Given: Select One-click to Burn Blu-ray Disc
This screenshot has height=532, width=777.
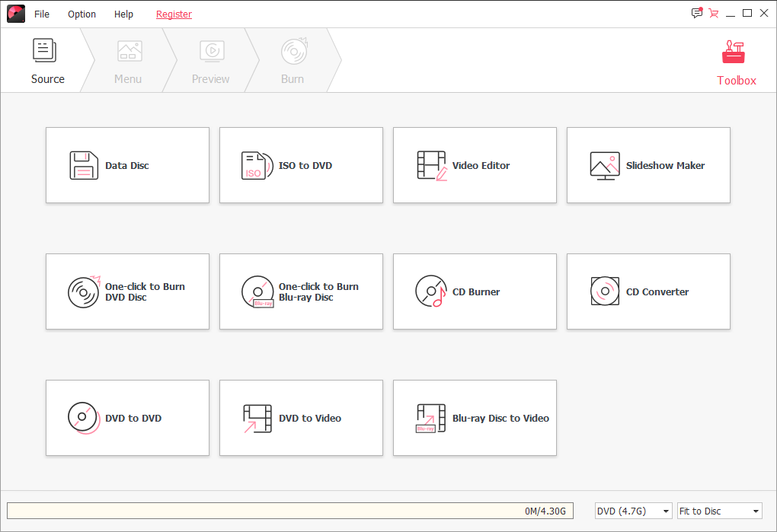Looking at the screenshot, I should [x=301, y=291].
